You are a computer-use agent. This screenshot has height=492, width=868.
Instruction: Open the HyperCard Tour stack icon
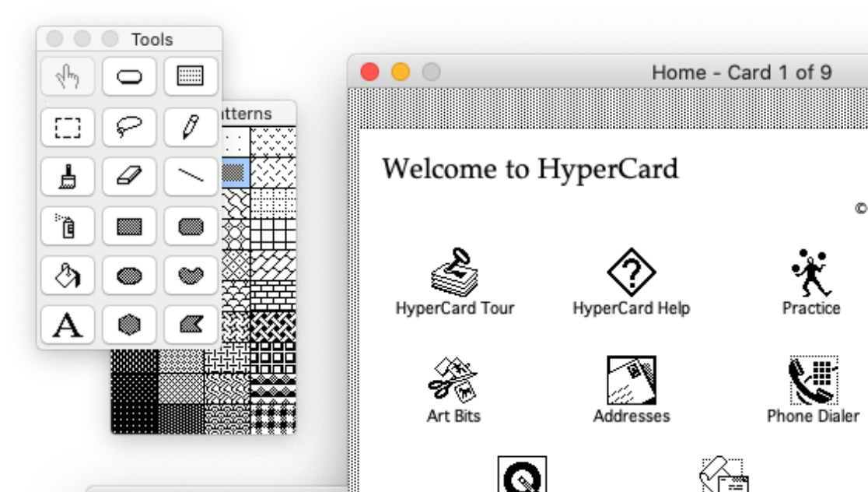click(x=454, y=272)
